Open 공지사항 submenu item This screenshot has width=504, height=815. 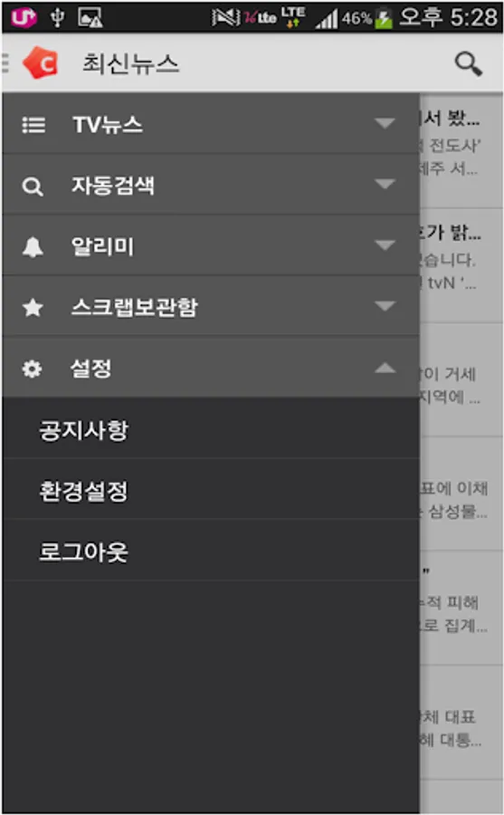pyautogui.click(x=211, y=428)
